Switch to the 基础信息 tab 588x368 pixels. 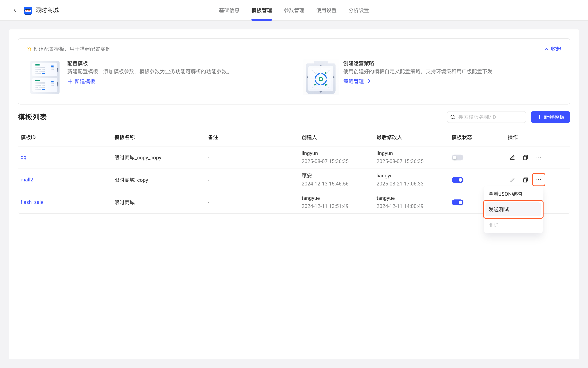coord(229,10)
